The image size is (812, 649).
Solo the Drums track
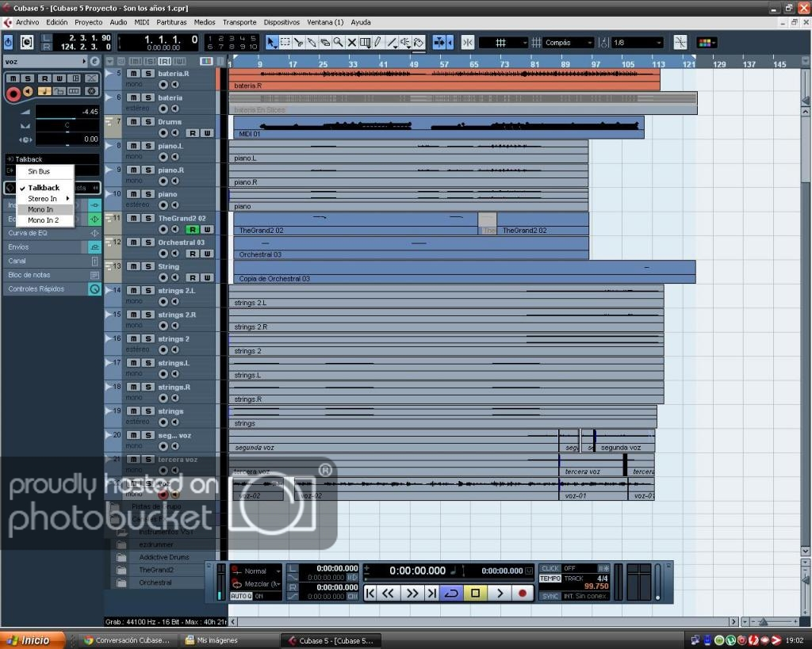point(147,122)
